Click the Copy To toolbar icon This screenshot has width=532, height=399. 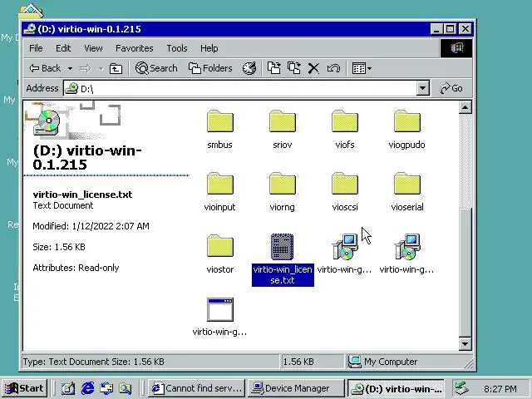[293, 68]
